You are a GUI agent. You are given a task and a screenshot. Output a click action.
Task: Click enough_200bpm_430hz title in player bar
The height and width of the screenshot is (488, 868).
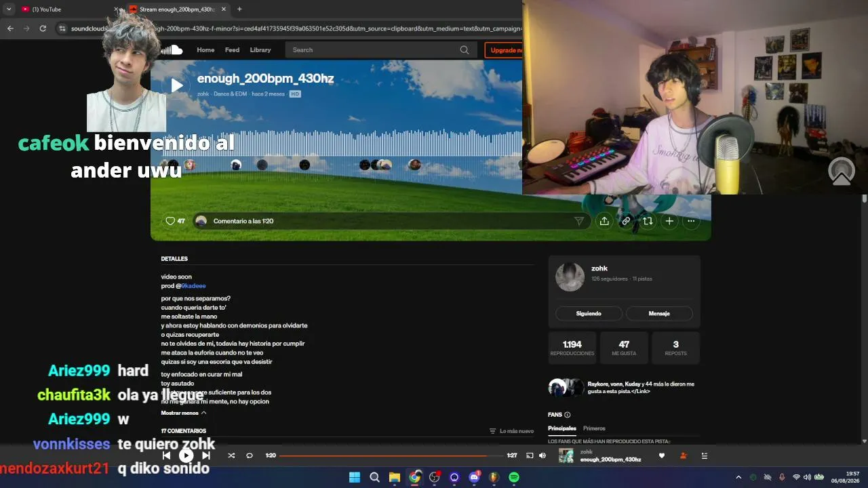[x=610, y=460]
